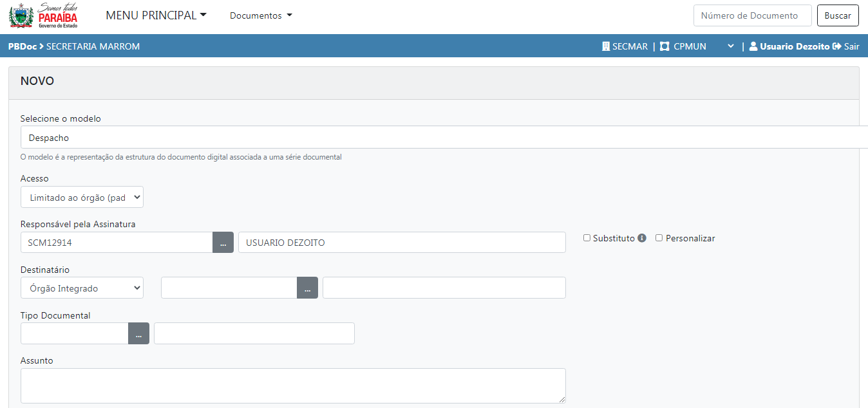This screenshot has width=868, height=408.
Task: Open the MENU PRINCIPAL menu
Action: (x=156, y=15)
